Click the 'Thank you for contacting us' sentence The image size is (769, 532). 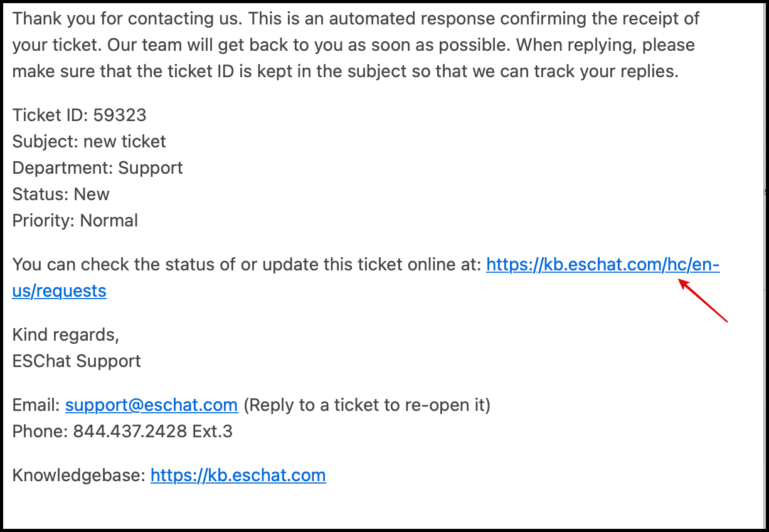(127, 18)
